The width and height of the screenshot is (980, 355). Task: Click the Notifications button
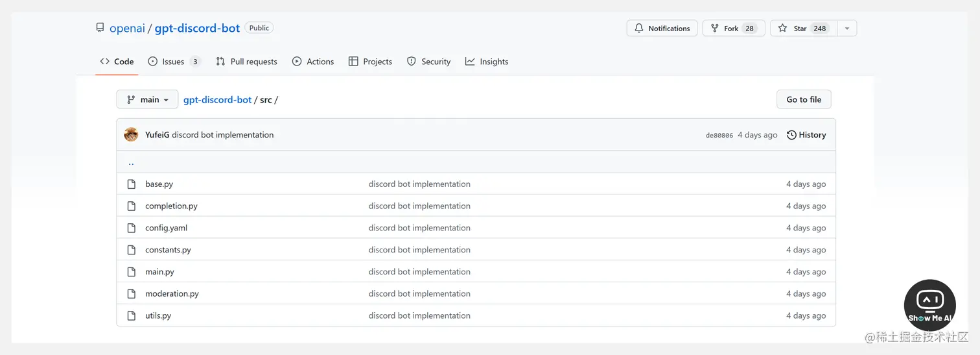pyautogui.click(x=662, y=28)
